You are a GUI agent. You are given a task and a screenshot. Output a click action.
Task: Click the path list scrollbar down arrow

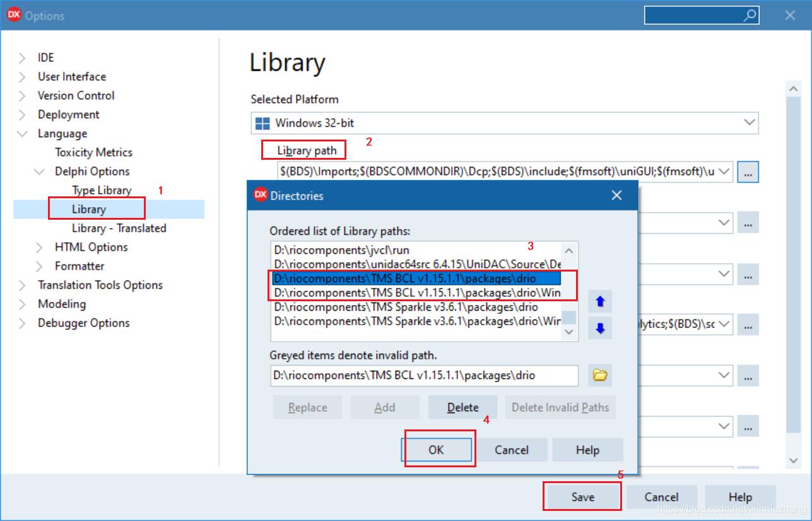pos(569,332)
